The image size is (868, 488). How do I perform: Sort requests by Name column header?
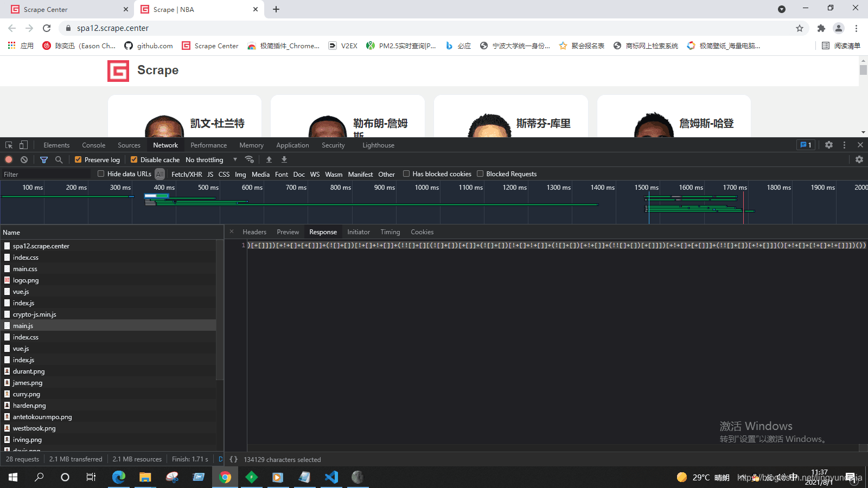[x=112, y=232]
